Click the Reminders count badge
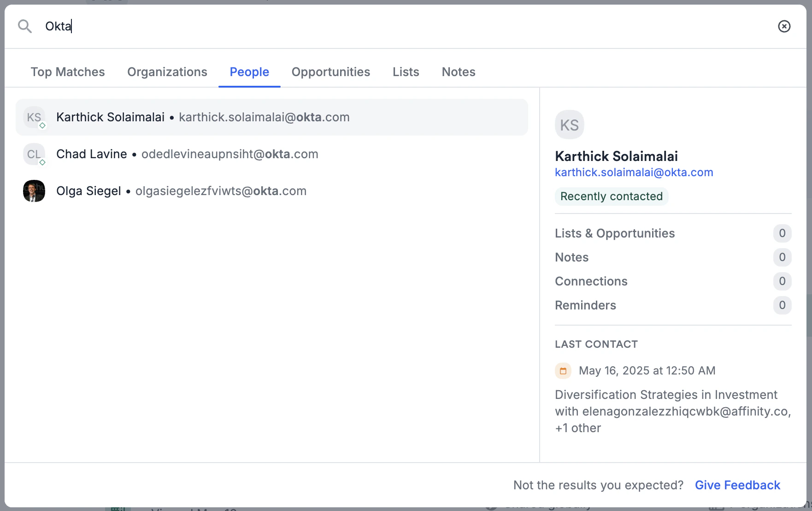Viewport: 812px width, 511px height. (x=782, y=305)
